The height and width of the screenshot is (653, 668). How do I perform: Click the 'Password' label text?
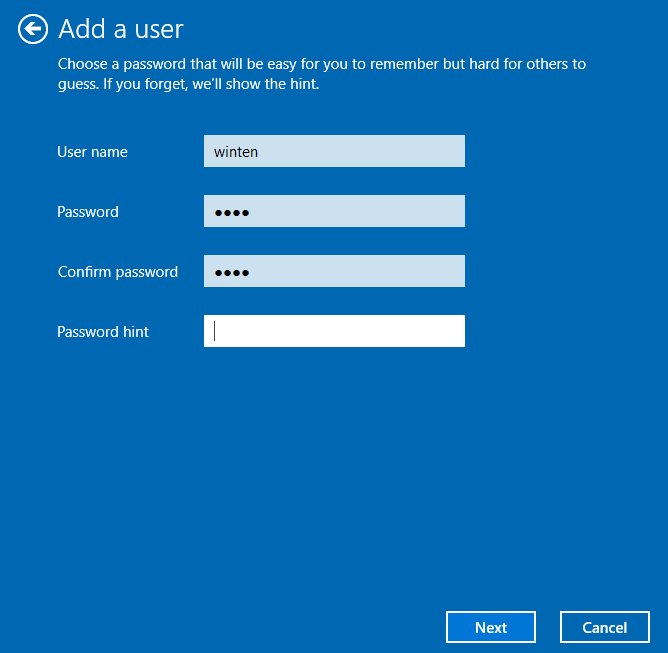(88, 212)
